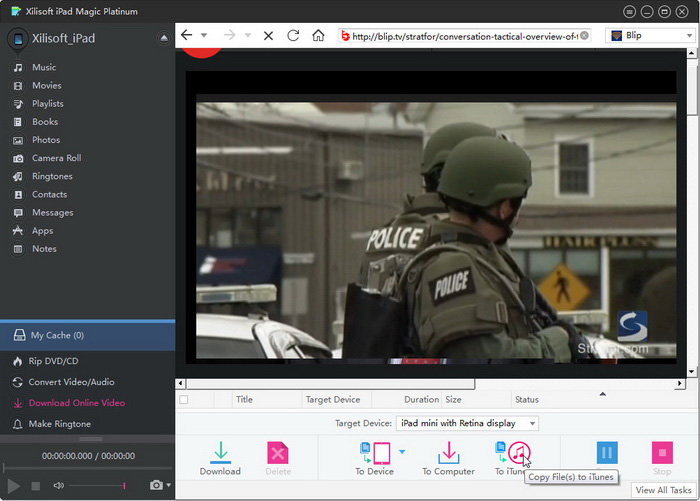Click the To Computer icon
The height and width of the screenshot is (501, 700).
click(x=447, y=452)
